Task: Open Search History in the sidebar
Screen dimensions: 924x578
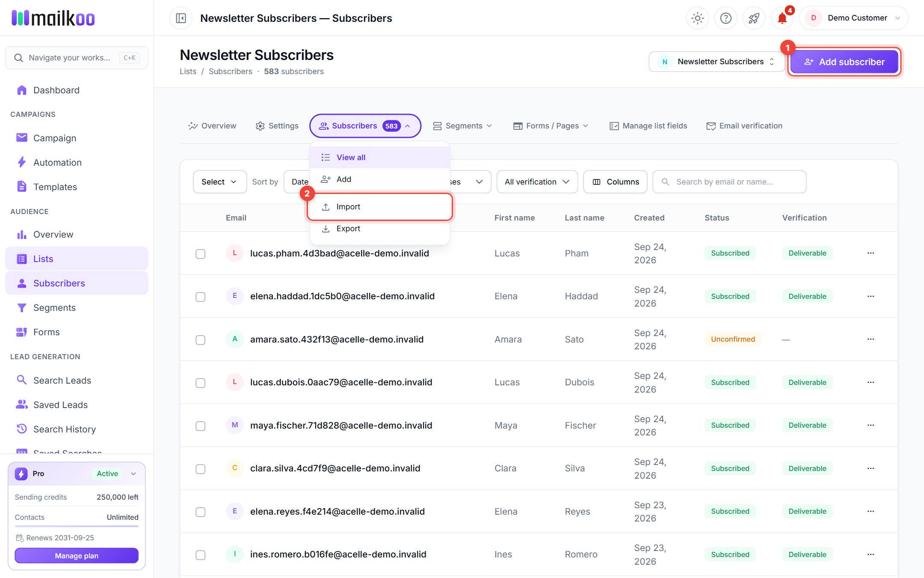Action: (77, 429)
